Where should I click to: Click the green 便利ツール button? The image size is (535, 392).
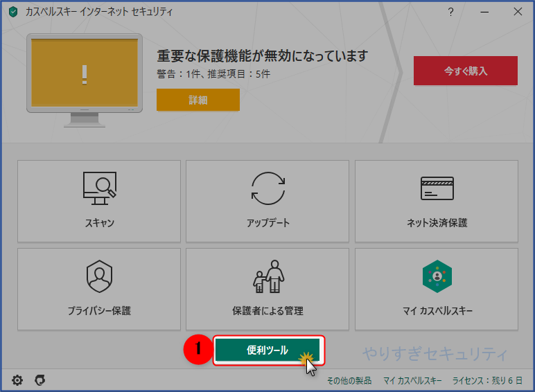[x=267, y=350]
